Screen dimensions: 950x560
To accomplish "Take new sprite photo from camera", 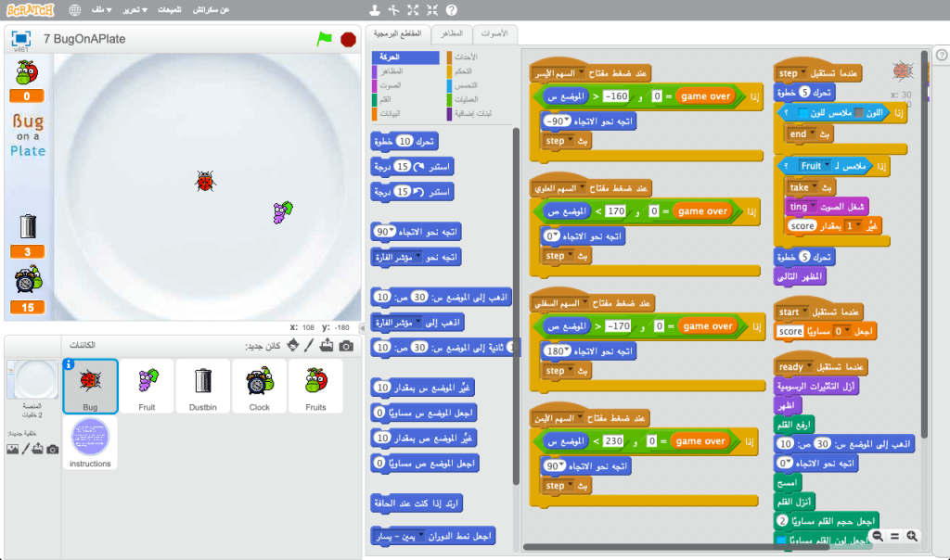I will coord(346,346).
